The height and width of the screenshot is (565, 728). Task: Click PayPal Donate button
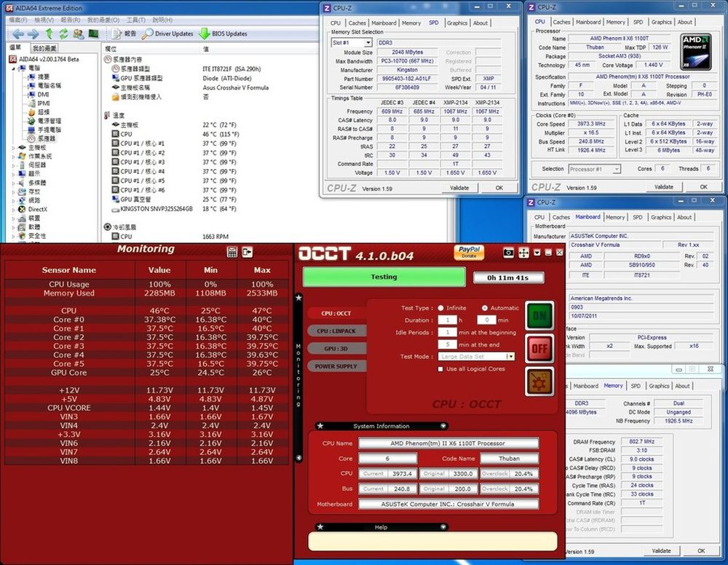[x=469, y=252]
